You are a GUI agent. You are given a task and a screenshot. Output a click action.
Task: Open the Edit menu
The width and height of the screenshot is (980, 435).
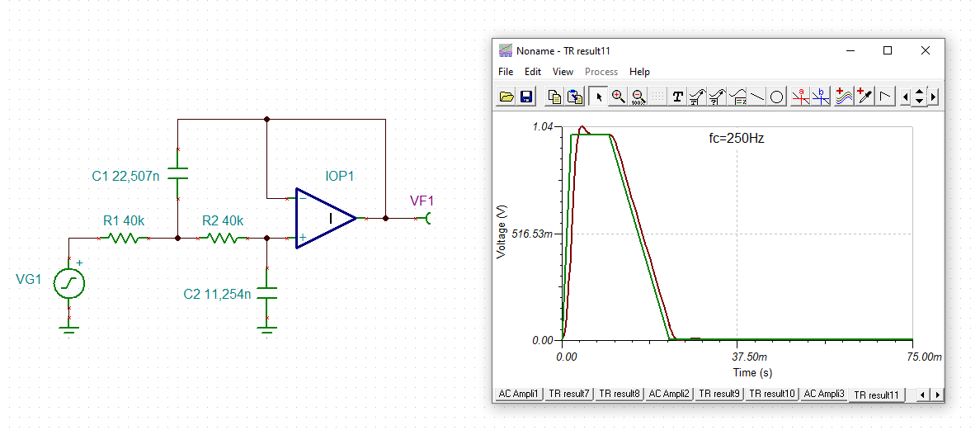pos(533,72)
